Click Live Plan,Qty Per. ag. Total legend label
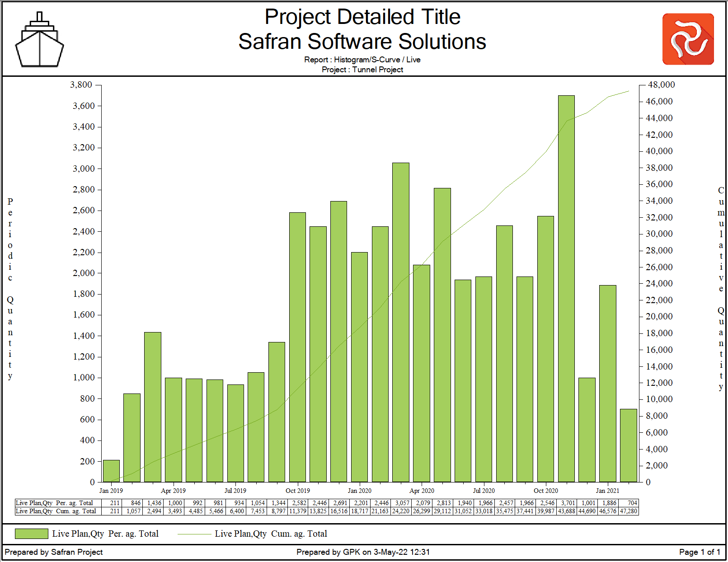The height and width of the screenshot is (562, 728). tap(105, 534)
